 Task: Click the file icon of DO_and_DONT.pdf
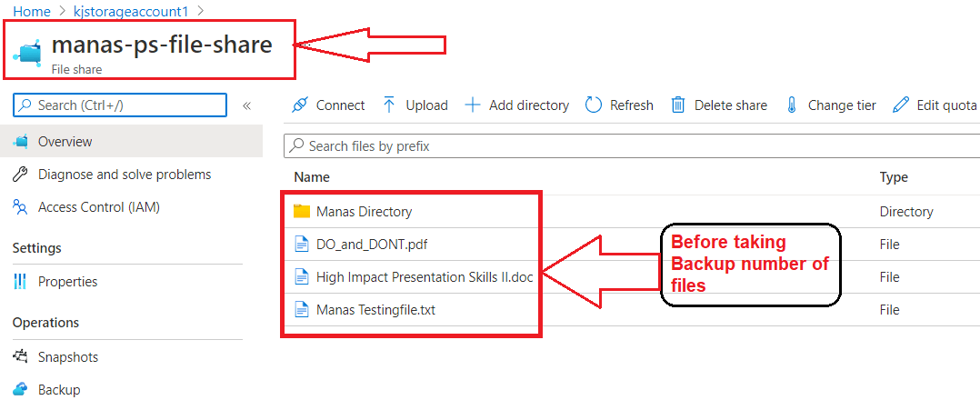click(x=302, y=245)
